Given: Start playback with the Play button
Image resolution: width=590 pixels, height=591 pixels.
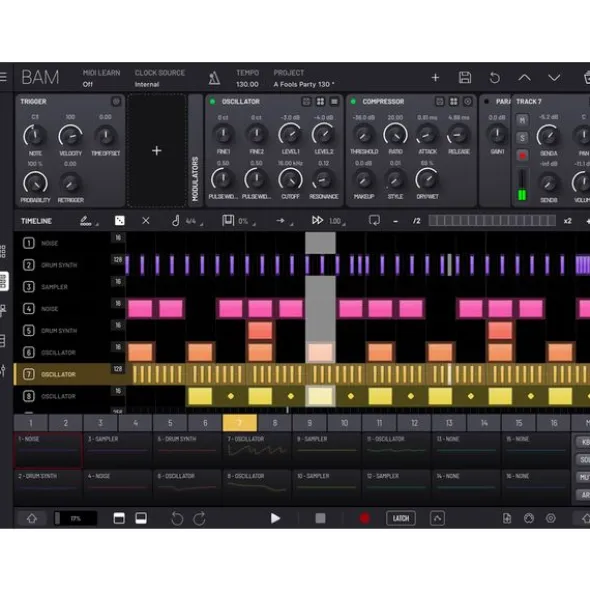Looking at the screenshot, I should click(x=275, y=518).
